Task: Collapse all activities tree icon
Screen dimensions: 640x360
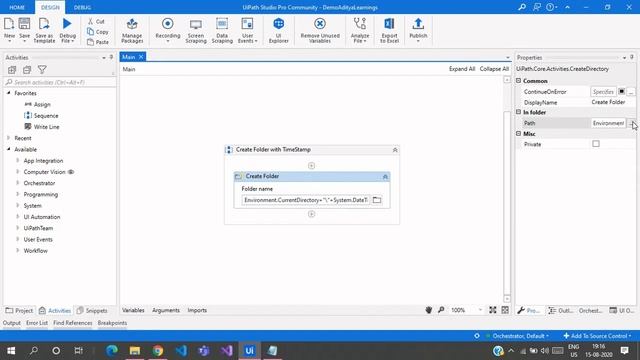Action: click(27, 70)
